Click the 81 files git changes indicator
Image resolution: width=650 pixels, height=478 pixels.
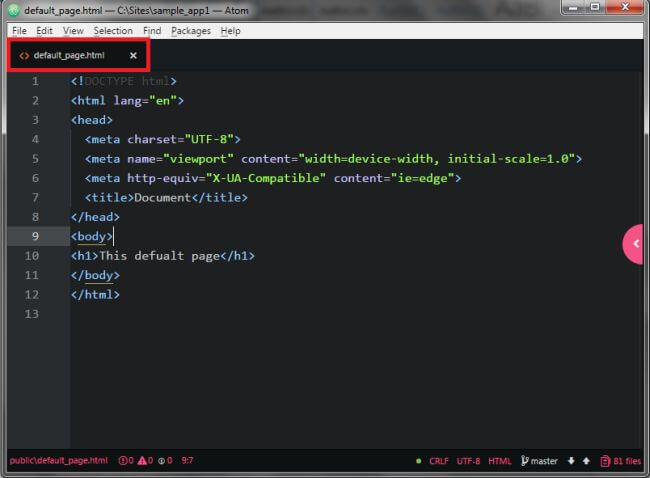[621, 461]
